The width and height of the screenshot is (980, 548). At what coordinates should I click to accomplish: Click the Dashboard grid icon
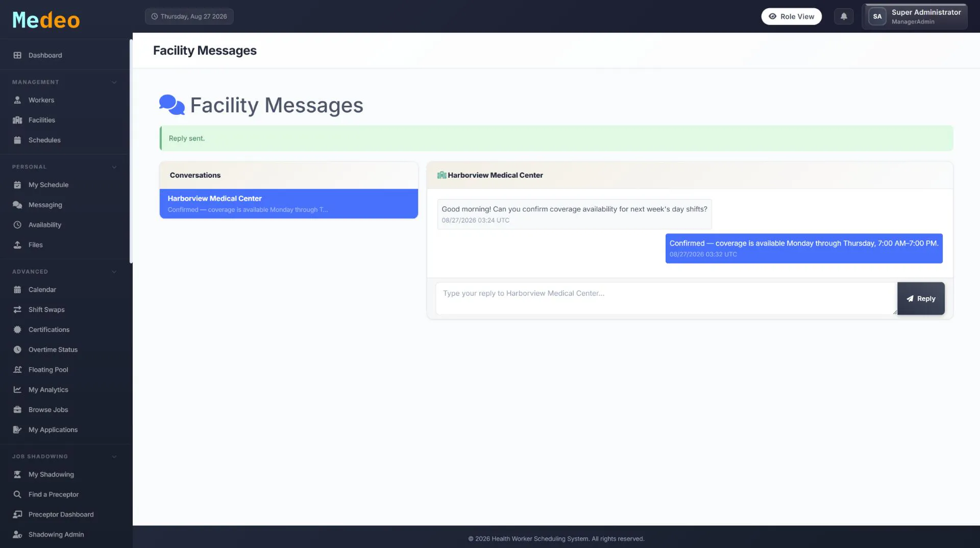17,55
